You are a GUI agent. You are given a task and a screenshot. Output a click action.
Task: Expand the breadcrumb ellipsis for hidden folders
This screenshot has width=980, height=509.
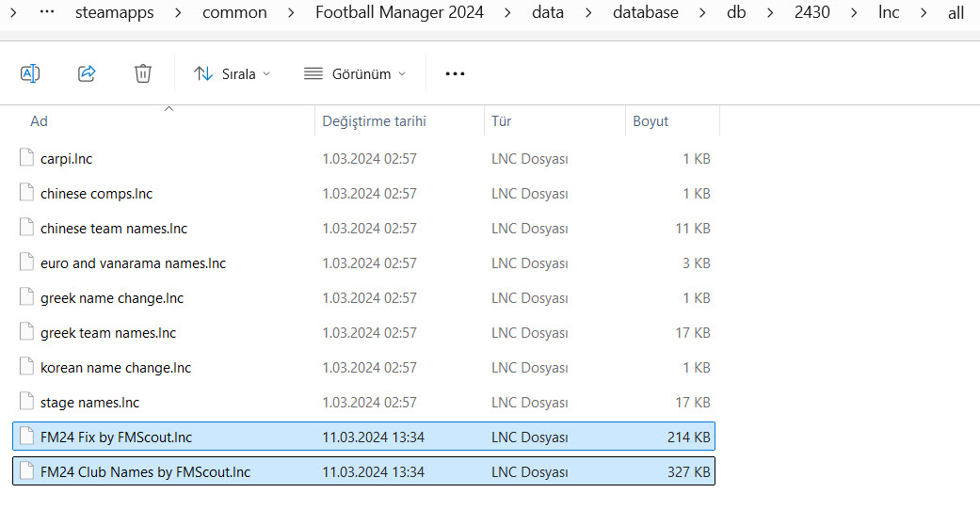[47, 12]
